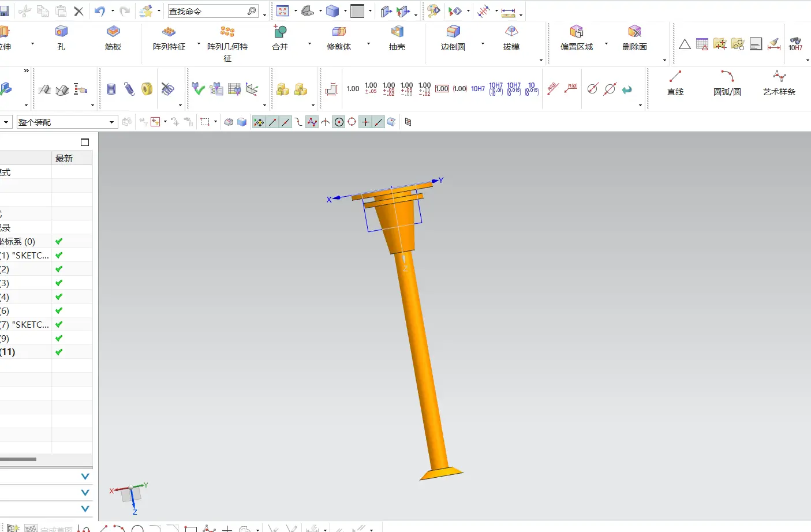Viewport: 811px width, 532px height.
Task: Expand the first collapsed panel chevron below navigator
Action: coord(85,477)
